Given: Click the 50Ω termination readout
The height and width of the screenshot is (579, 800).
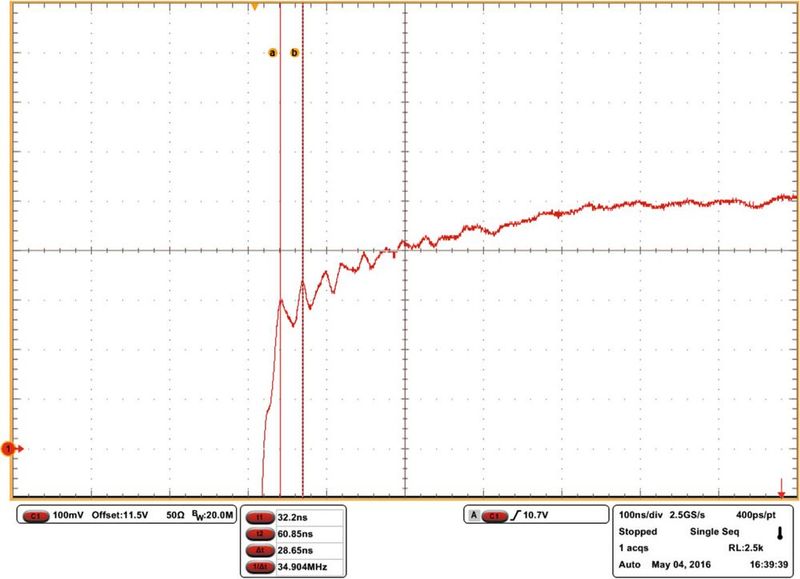Looking at the screenshot, I should point(175,515).
